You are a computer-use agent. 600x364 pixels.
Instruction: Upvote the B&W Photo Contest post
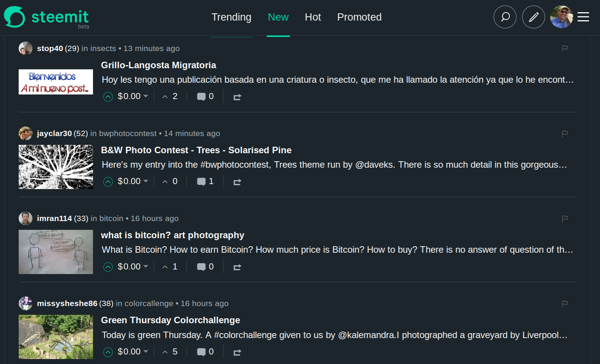[108, 182]
